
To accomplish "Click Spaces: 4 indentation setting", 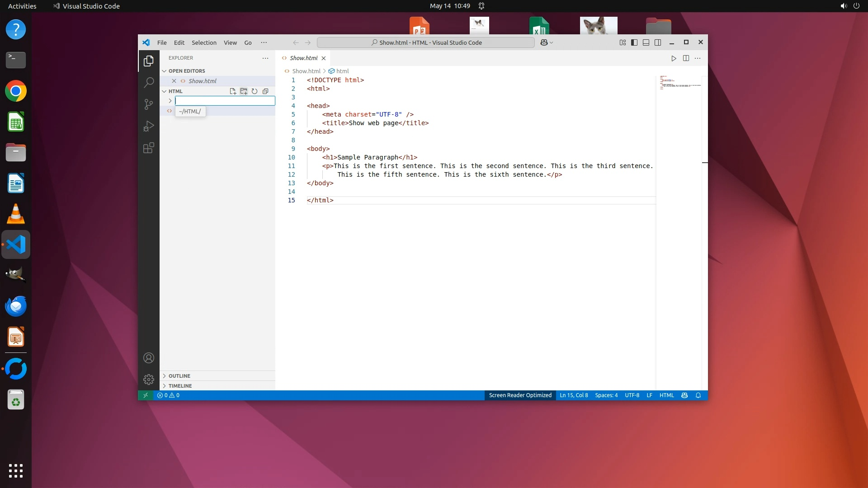I will pos(606,395).
